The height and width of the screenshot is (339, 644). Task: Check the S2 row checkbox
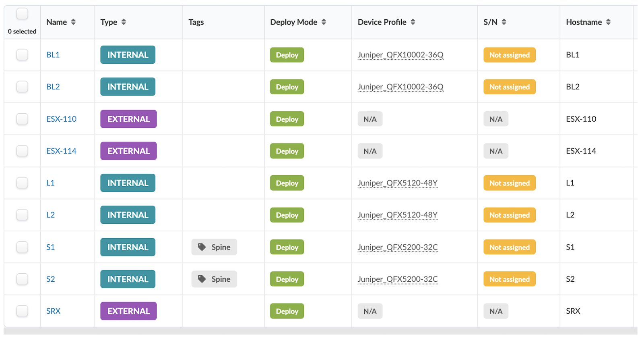click(22, 279)
